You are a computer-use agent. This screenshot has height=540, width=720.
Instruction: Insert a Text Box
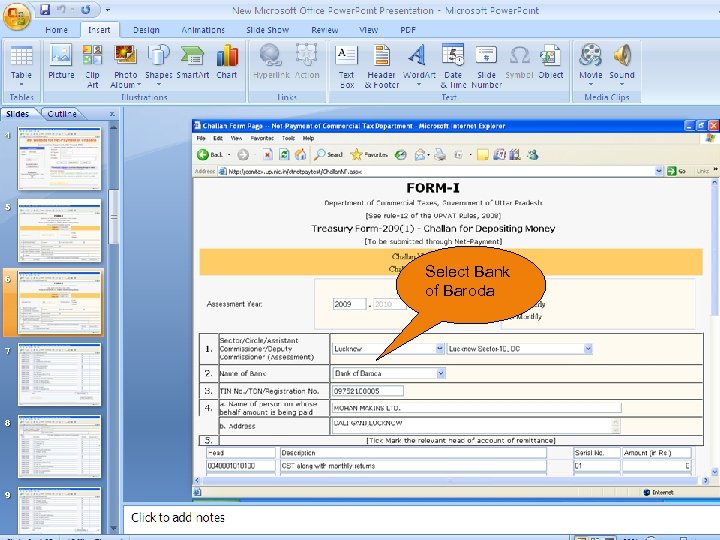tap(346, 66)
